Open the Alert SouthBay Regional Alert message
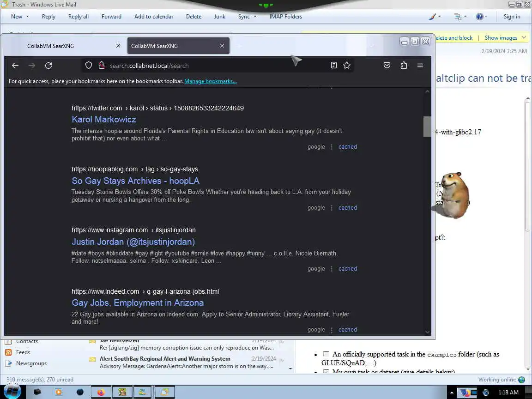The height and width of the screenshot is (399, 532). click(187, 363)
